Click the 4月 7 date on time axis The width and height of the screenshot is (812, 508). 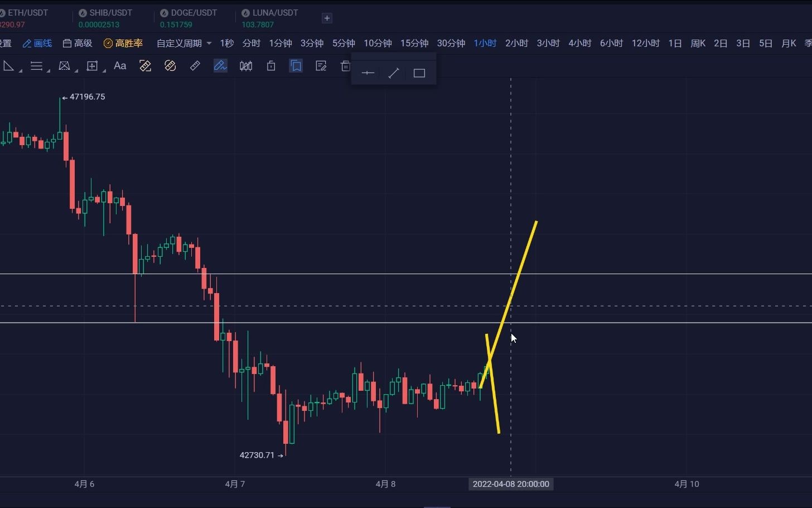[x=235, y=484]
